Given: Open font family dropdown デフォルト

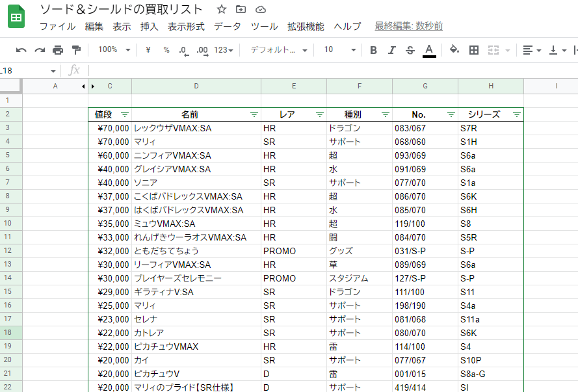Looking at the screenshot, I should [x=279, y=50].
